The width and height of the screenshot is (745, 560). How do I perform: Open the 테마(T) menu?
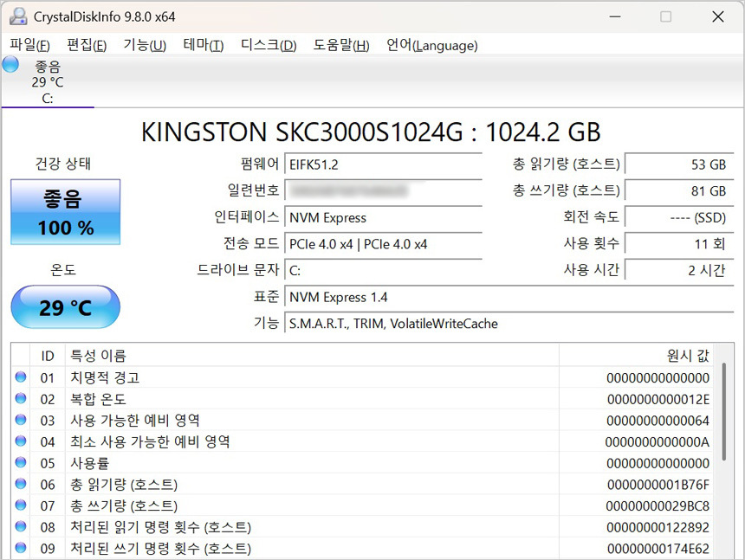[203, 45]
